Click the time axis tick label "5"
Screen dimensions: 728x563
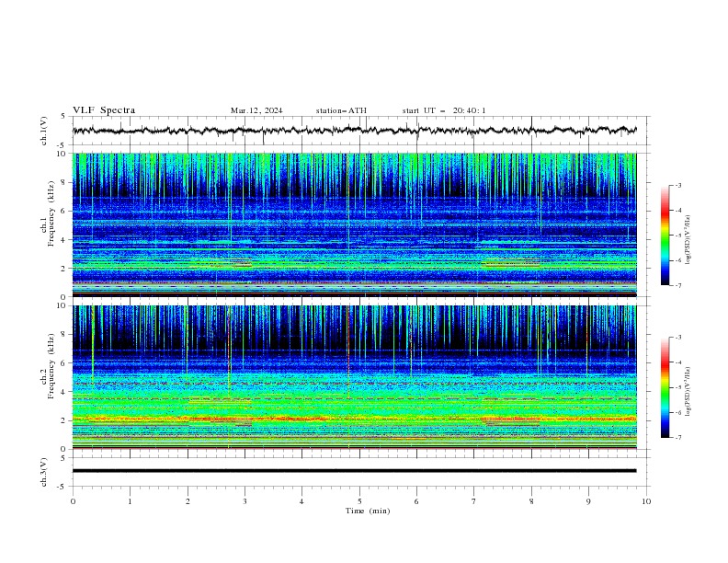[359, 501]
